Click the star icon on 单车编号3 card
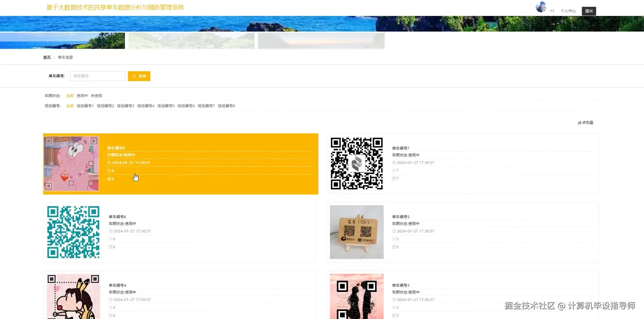Image resolution: width=644 pixels, height=319 pixels. 394,307
